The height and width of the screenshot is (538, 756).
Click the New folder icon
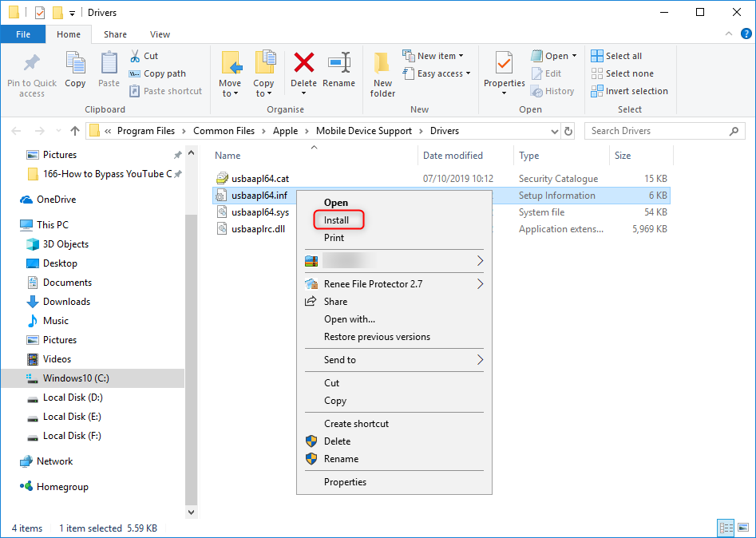pyautogui.click(x=382, y=63)
